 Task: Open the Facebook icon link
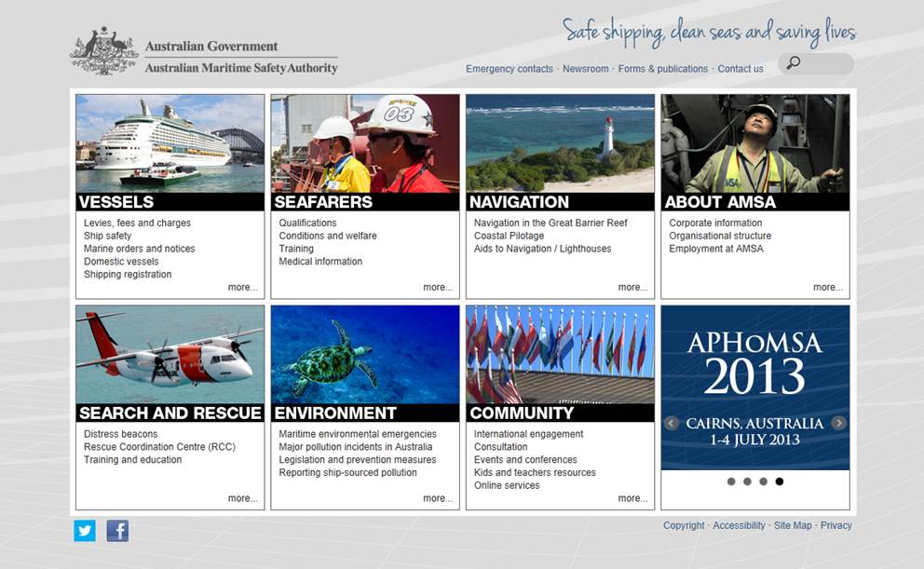pos(117,531)
